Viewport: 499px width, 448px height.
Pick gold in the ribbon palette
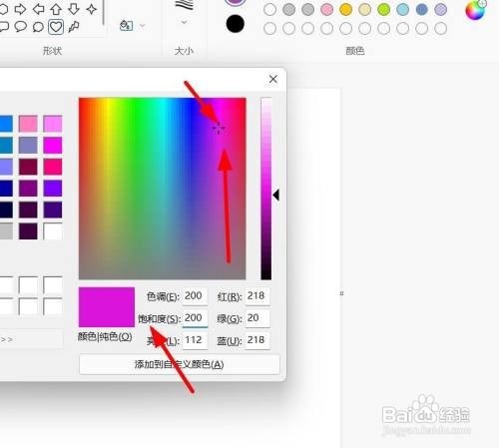(x=345, y=9)
